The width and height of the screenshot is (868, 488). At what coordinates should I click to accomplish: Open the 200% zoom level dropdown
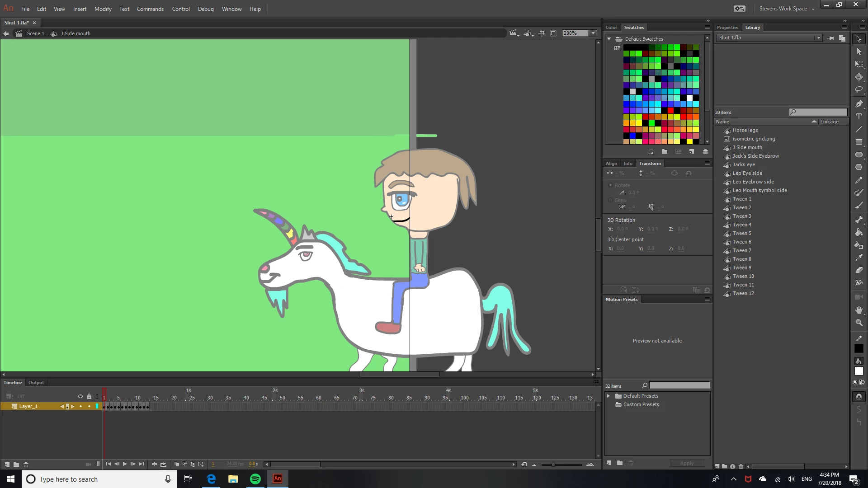[593, 33]
